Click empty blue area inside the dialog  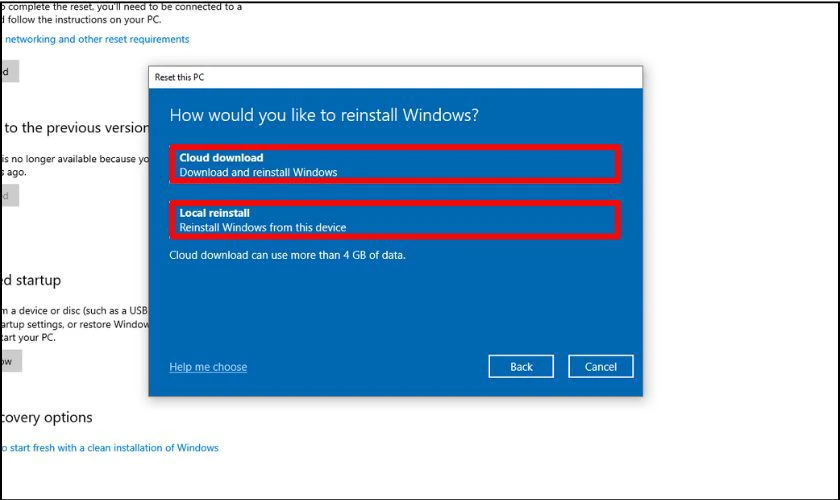coord(395,310)
